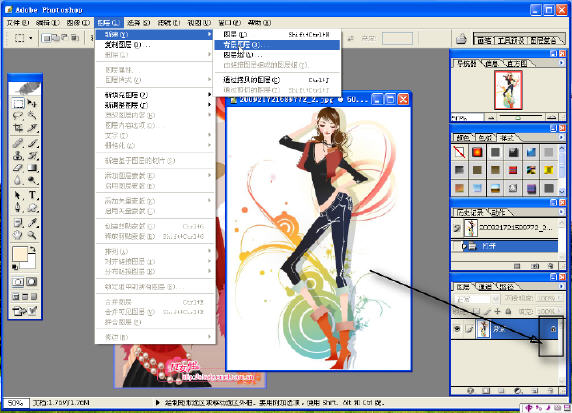Click new snapshot button in History panel
This screenshot has width=572, height=413.
pos(534,266)
